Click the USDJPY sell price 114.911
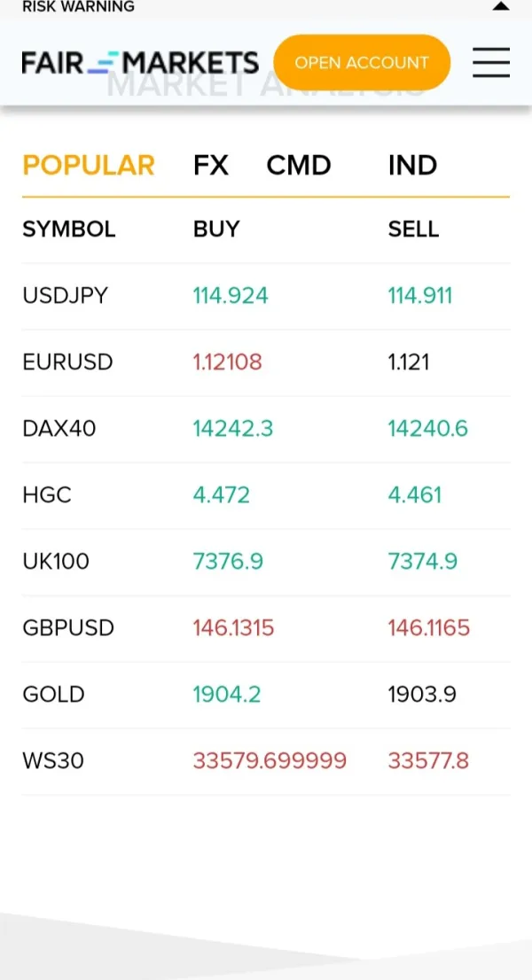 coord(420,296)
